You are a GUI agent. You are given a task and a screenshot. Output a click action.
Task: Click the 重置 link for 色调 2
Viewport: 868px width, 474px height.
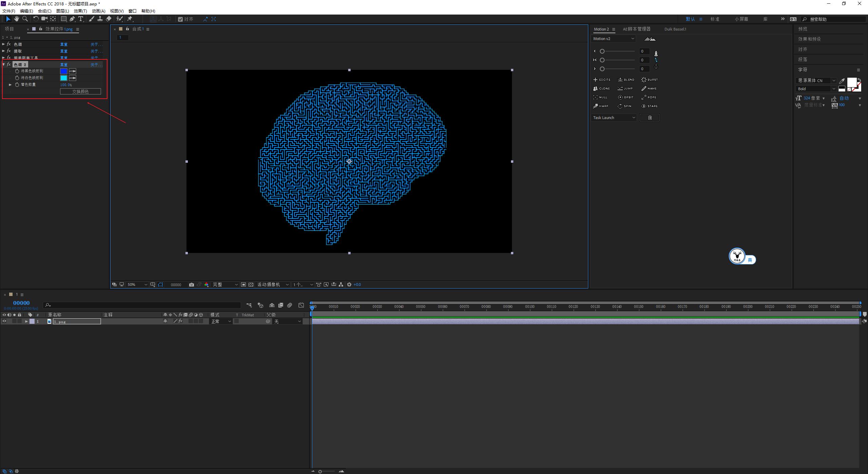(64, 64)
